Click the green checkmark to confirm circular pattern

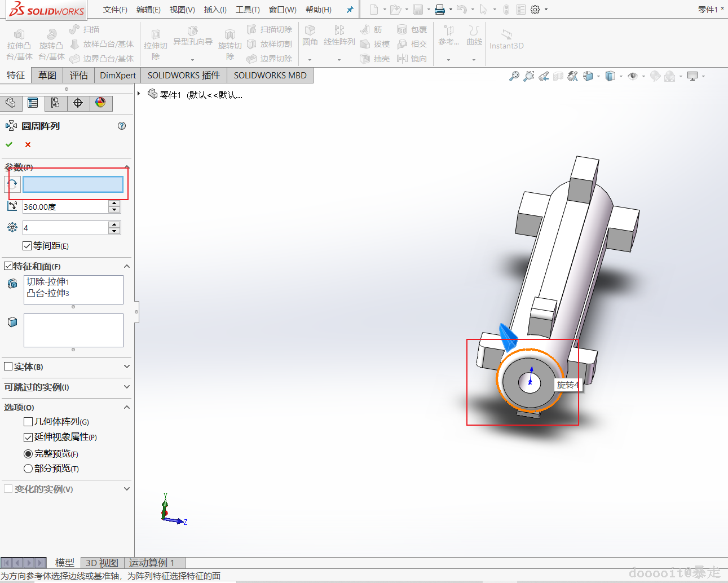9,145
